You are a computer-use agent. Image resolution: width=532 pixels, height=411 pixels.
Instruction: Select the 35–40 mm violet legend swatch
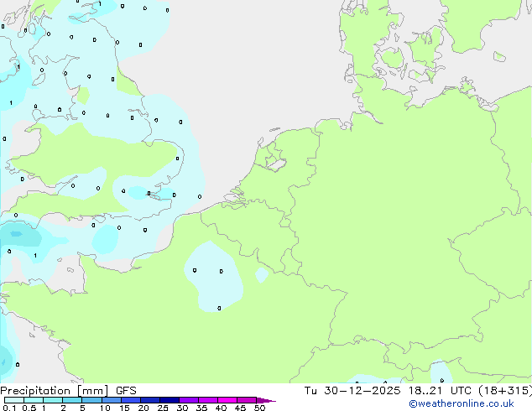coord(208,400)
